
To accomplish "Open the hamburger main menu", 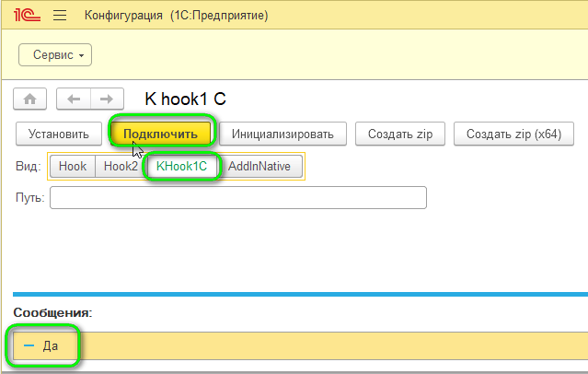I will [x=60, y=16].
